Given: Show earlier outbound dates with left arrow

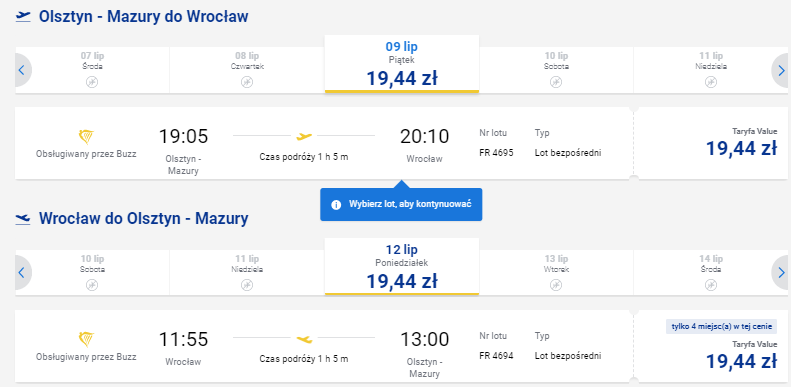Looking at the screenshot, I should [22, 70].
